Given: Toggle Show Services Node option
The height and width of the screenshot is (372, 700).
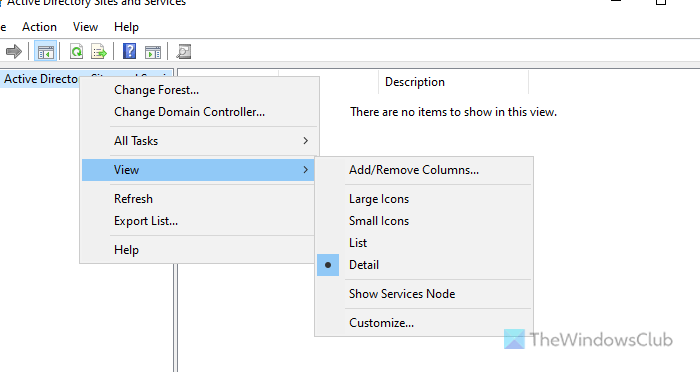Looking at the screenshot, I should click(x=424, y=293).
